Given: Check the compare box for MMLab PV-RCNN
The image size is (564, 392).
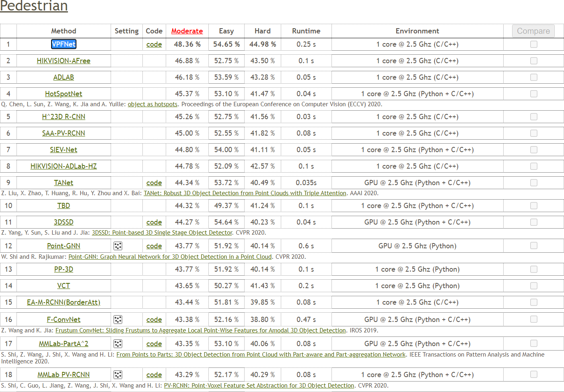Looking at the screenshot, I should (x=533, y=374).
